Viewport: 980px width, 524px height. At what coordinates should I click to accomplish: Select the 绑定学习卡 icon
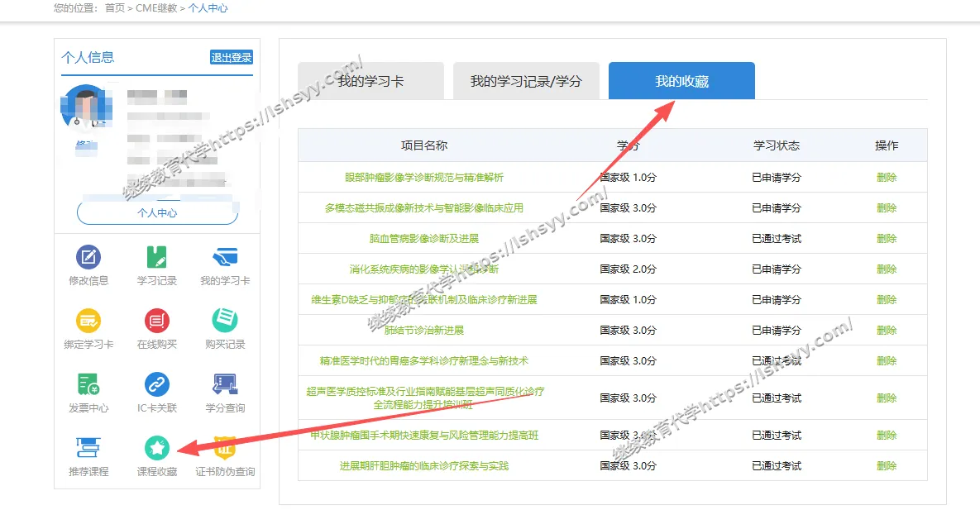[88, 321]
